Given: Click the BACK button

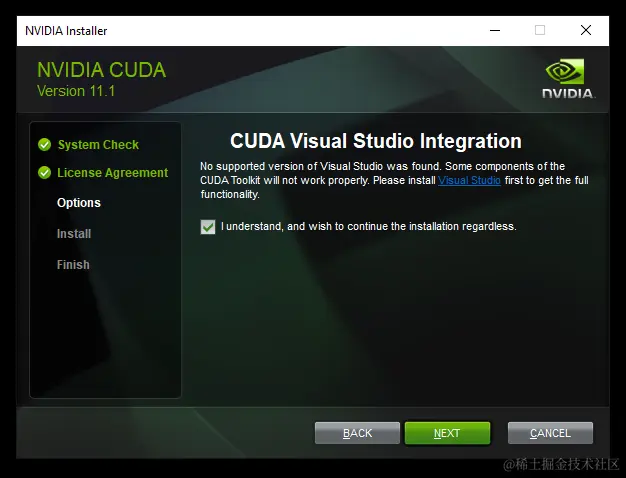Looking at the screenshot, I should pyautogui.click(x=357, y=433).
